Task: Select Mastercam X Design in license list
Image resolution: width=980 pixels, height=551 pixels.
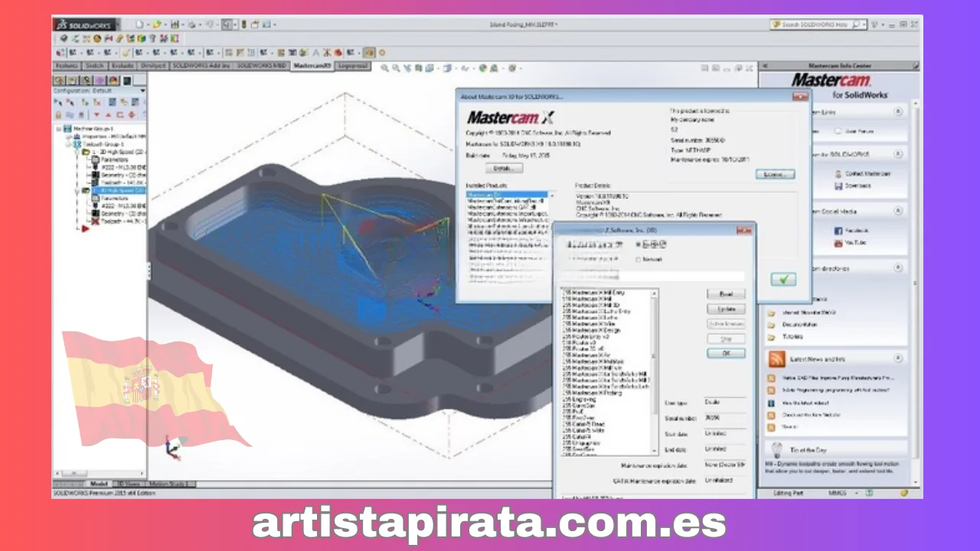Action: point(591,330)
